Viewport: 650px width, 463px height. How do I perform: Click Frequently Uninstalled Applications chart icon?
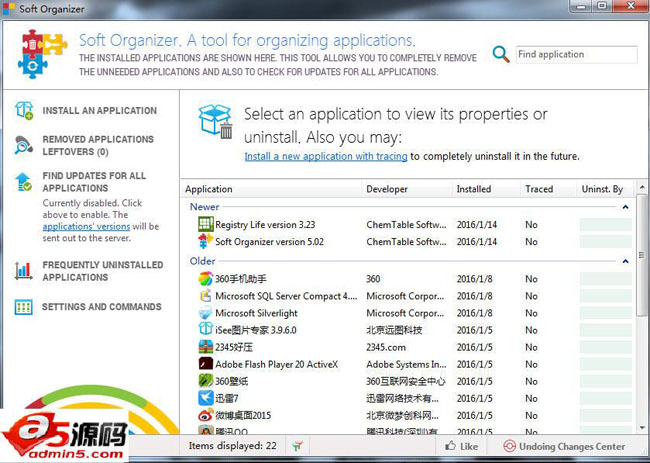pyautogui.click(x=23, y=271)
